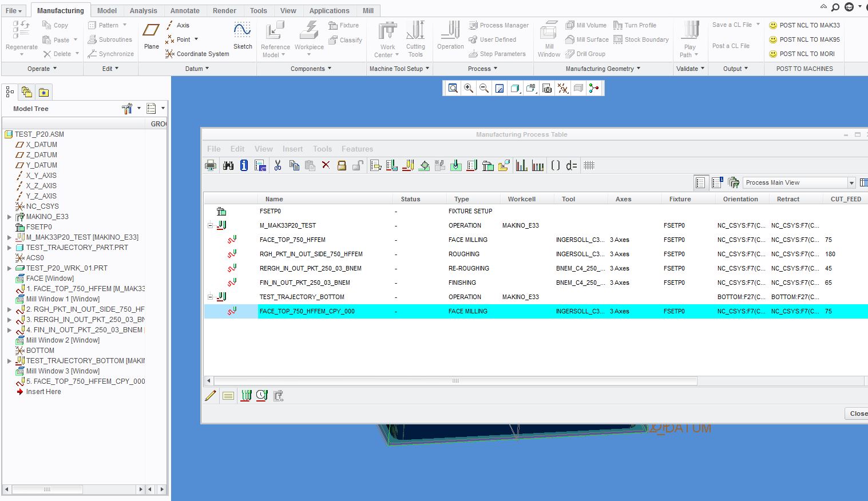Expand MAKINO_E33 in Model Tree
868x501 pixels.
click(9, 217)
